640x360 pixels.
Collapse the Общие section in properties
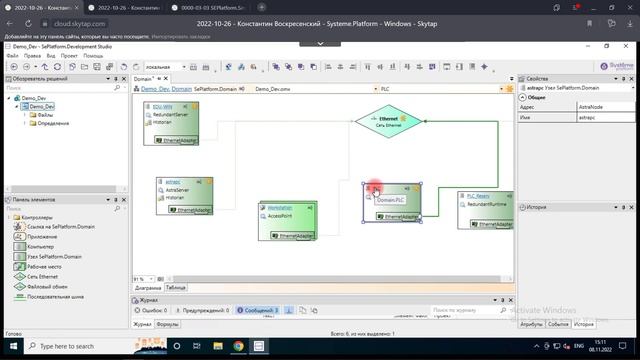point(522,98)
